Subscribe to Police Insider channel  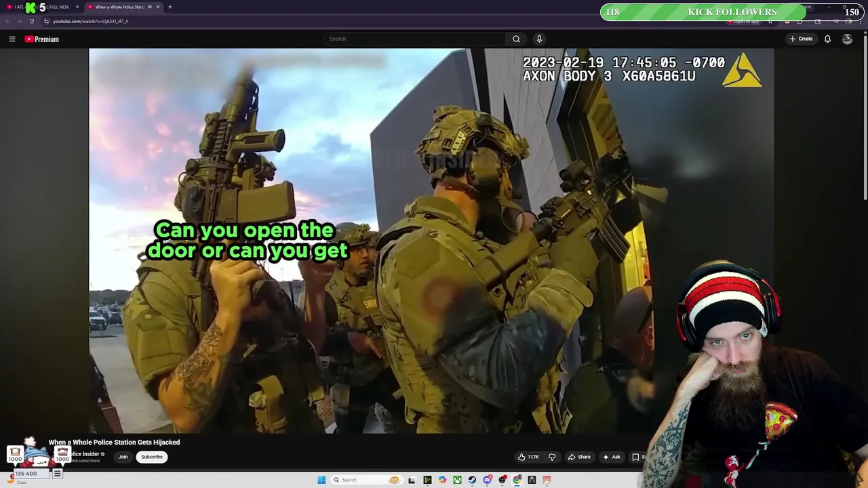(x=152, y=457)
